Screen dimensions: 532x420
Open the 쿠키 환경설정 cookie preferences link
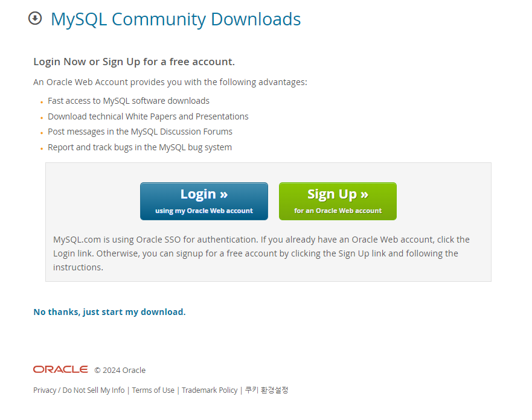(x=266, y=390)
